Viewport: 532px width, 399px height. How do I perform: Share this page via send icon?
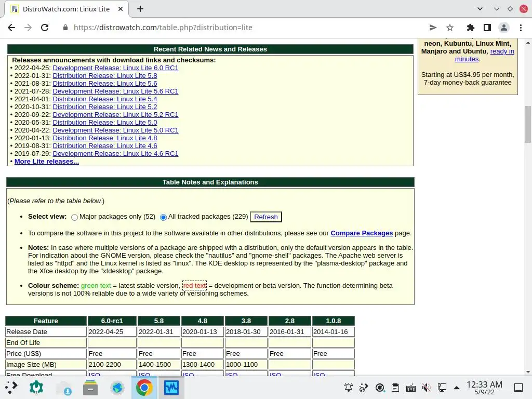pyautogui.click(x=433, y=28)
